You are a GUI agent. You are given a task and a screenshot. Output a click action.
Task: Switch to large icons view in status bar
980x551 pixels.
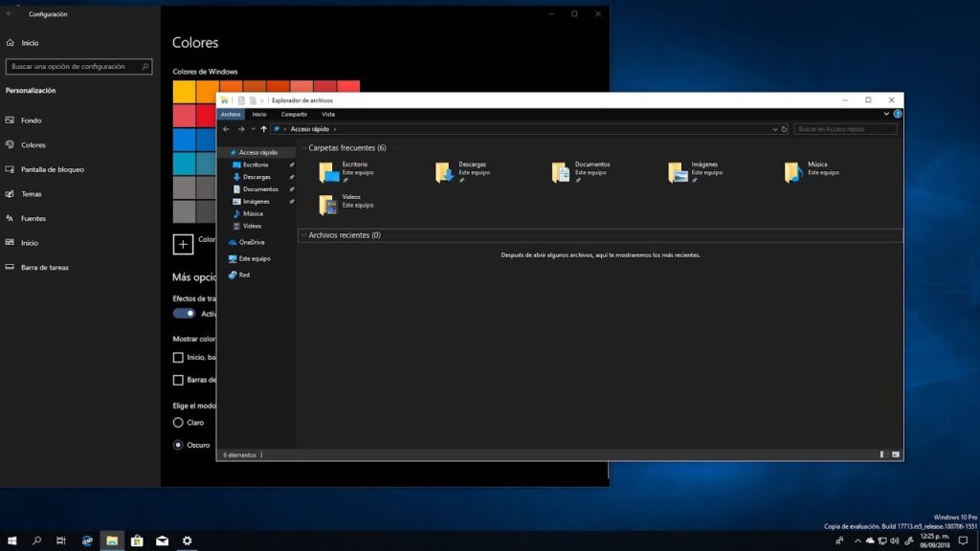895,454
